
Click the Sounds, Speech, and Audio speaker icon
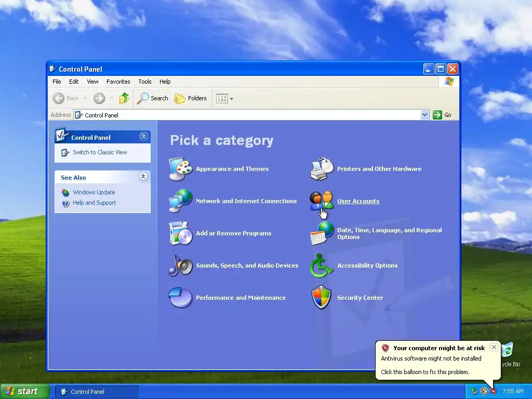point(181,265)
